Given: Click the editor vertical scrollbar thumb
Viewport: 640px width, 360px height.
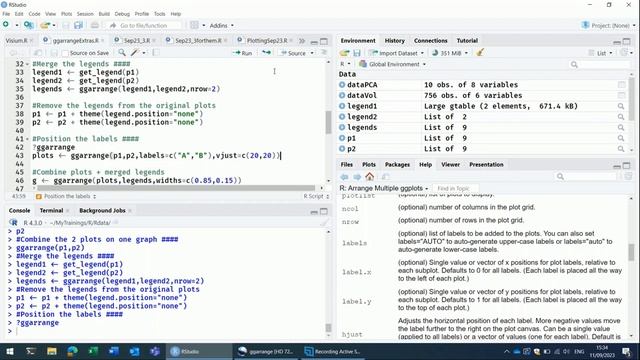Looking at the screenshot, I should pos(328,122).
